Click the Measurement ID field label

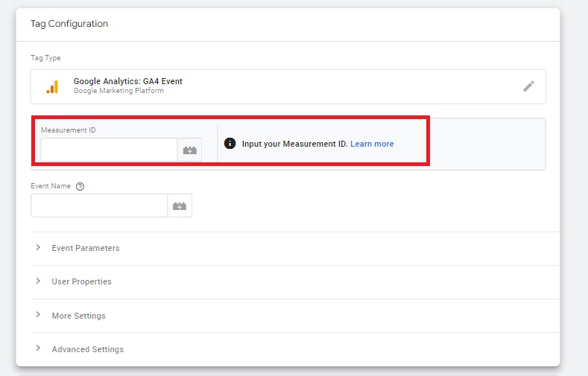(69, 130)
